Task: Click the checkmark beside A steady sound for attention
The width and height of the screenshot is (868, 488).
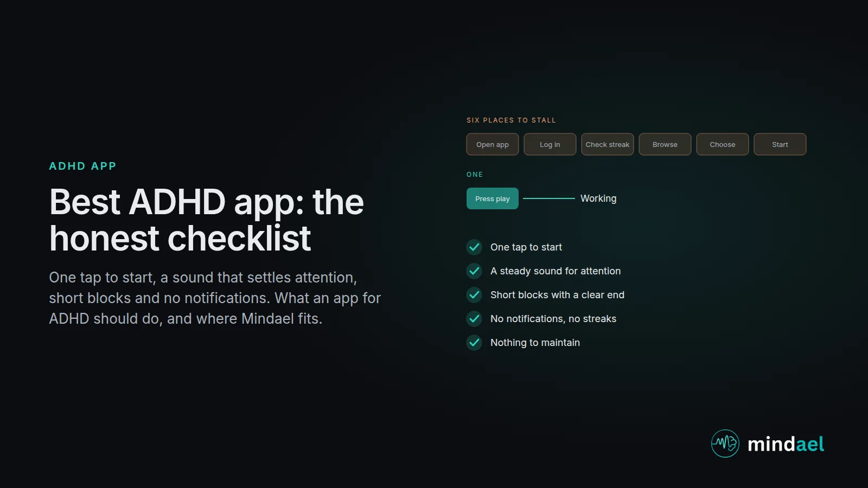Action: point(474,271)
